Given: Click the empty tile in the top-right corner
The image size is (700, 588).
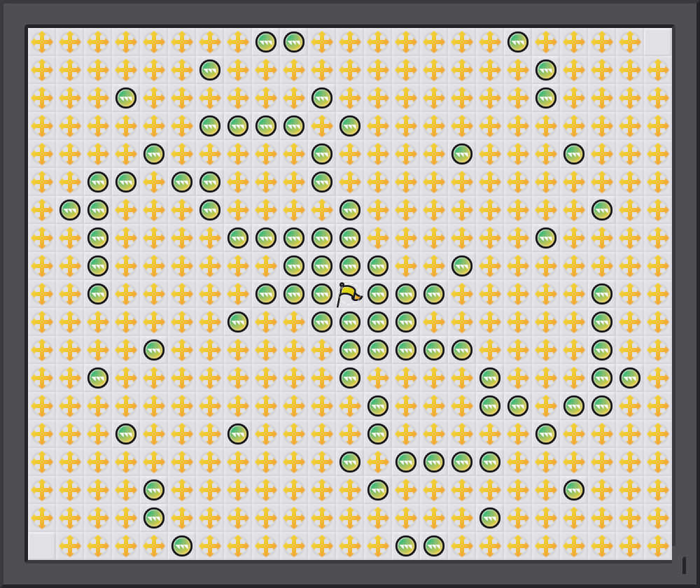Looking at the screenshot, I should 658,42.
